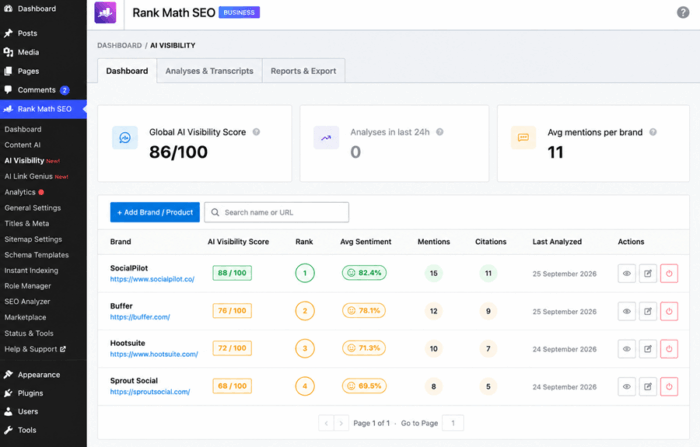Screen dimensions: 700x447
Task: Click the search magnifier icon
Action: coord(215,213)
